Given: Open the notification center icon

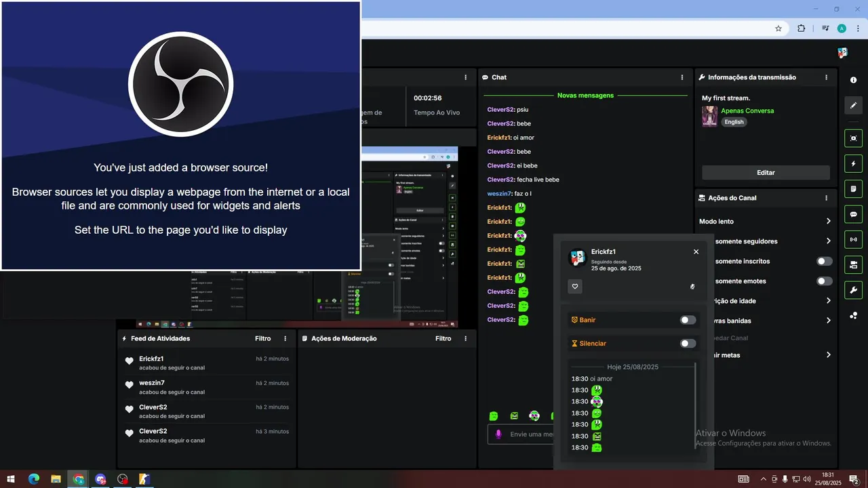Looking at the screenshot, I should (854, 479).
